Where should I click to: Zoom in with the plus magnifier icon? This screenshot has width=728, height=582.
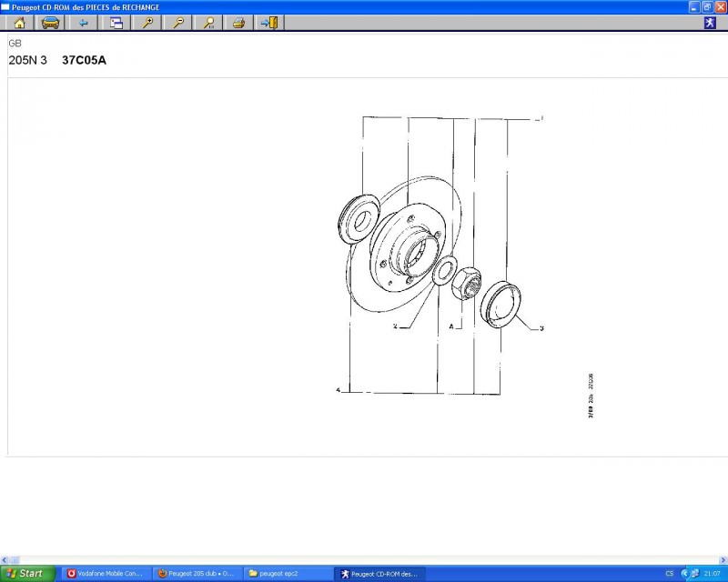pos(147,23)
